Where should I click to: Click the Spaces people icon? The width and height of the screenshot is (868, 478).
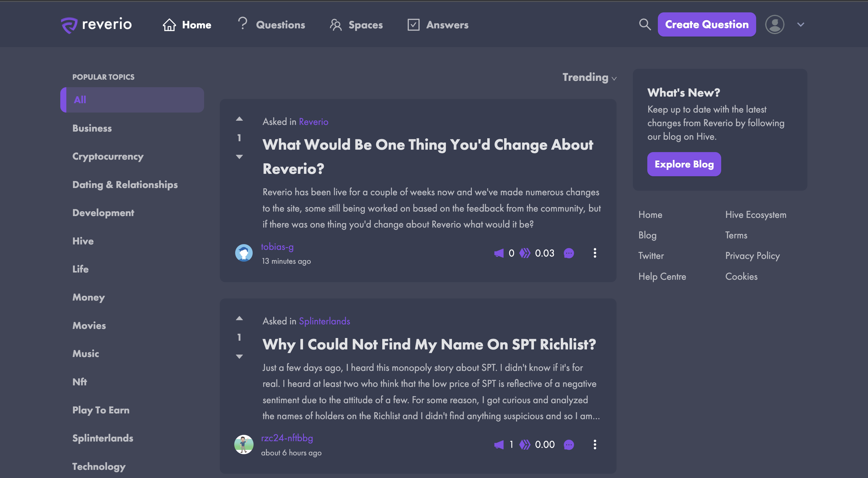(x=336, y=25)
